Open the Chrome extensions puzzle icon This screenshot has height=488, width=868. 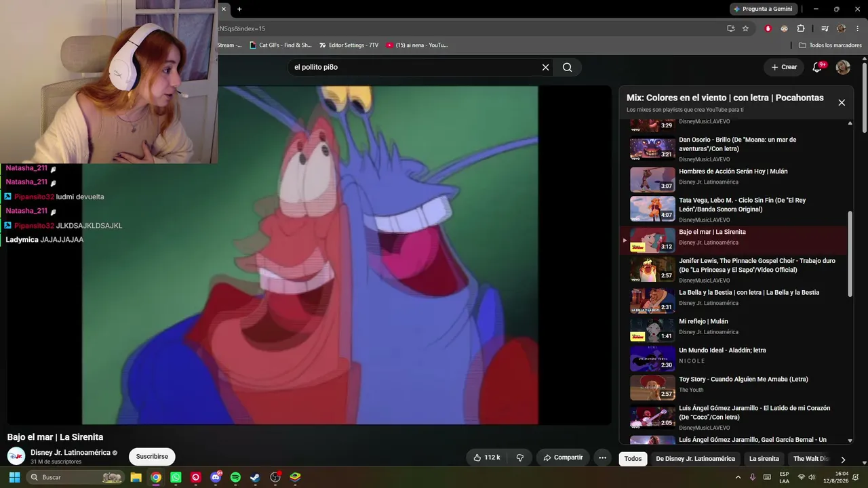801,28
